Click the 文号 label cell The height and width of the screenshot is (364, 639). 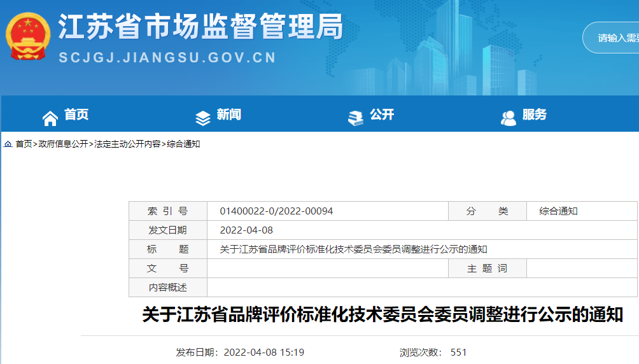(x=168, y=268)
